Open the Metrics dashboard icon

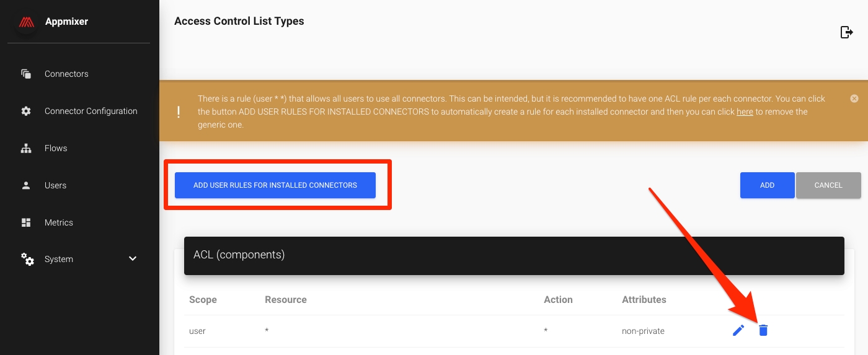tap(26, 222)
